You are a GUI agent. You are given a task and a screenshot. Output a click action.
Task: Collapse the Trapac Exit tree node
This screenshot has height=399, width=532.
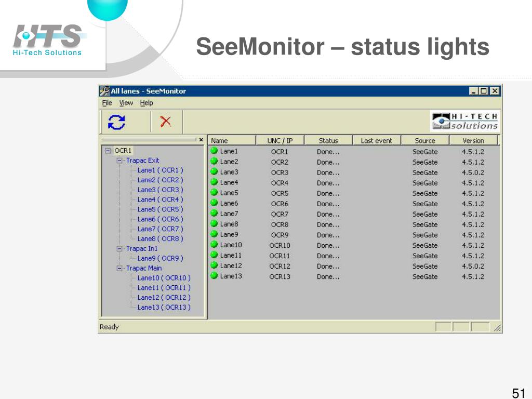point(119,161)
